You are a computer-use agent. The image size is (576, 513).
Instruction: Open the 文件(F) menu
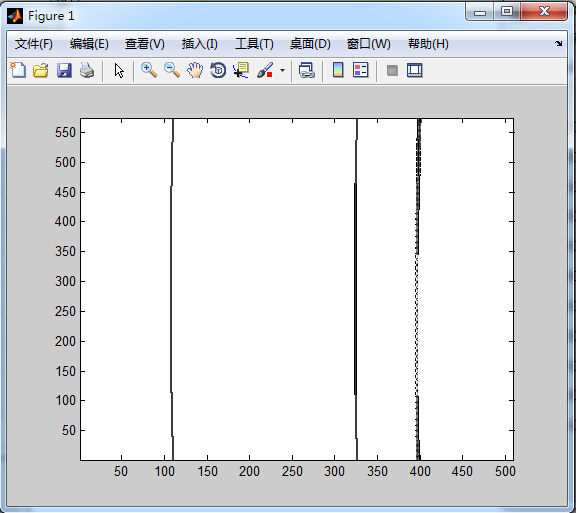pos(33,44)
